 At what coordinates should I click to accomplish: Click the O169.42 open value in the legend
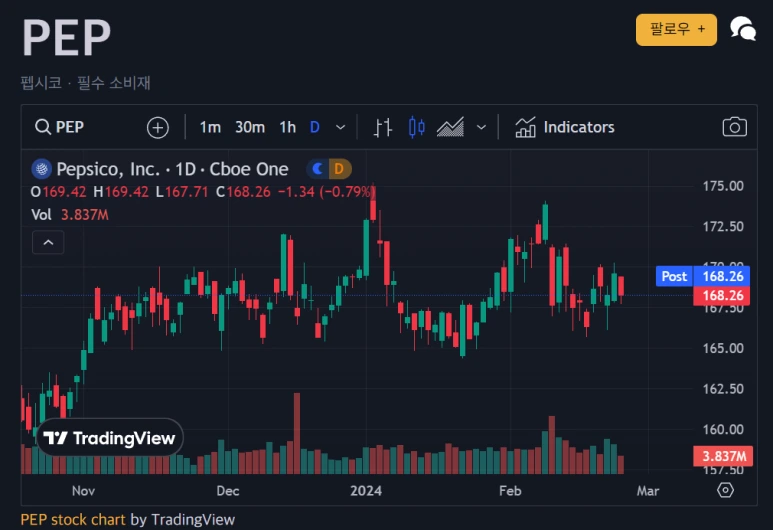58,192
